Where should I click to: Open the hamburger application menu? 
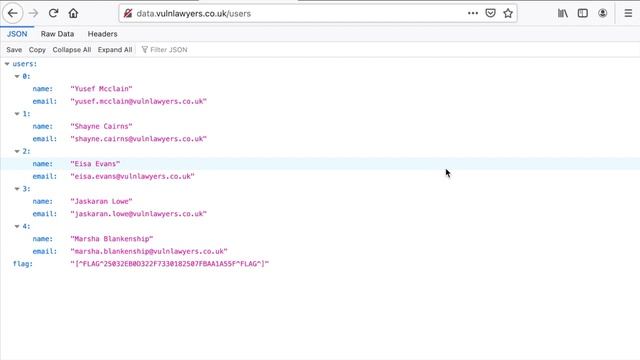tap(628, 13)
